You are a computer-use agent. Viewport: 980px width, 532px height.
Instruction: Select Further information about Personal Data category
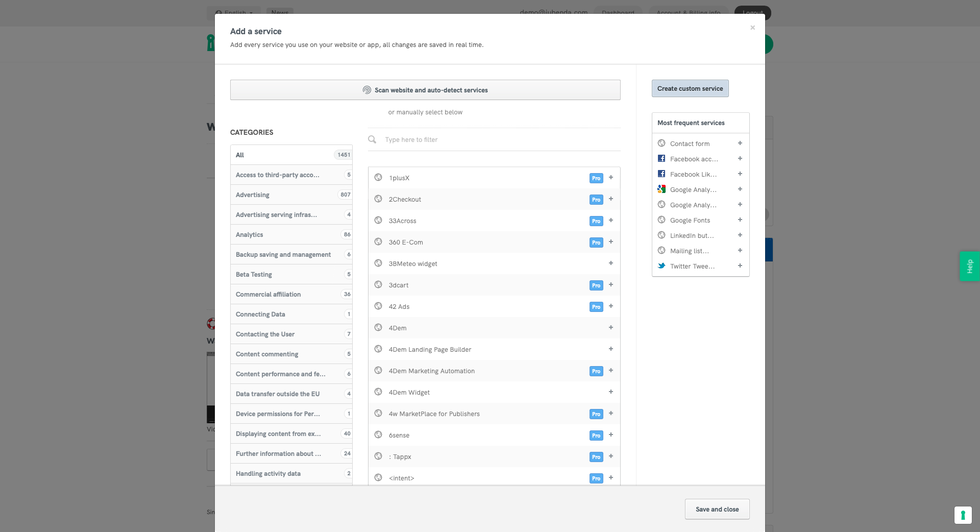tap(291, 453)
